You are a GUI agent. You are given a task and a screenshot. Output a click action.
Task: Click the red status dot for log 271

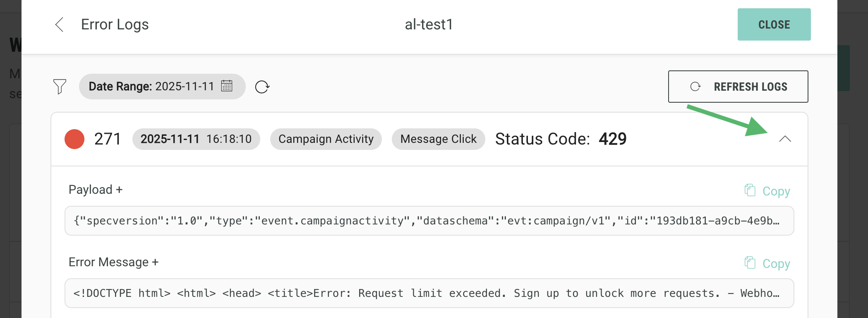click(74, 139)
